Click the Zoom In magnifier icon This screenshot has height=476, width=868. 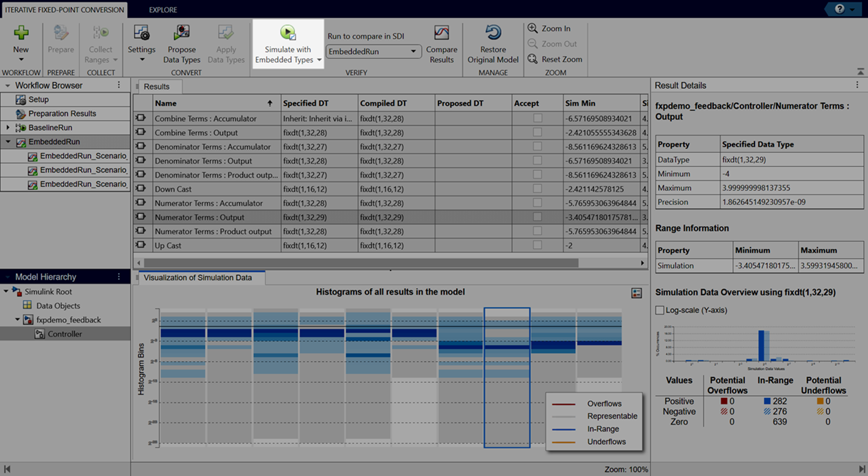pyautogui.click(x=533, y=28)
